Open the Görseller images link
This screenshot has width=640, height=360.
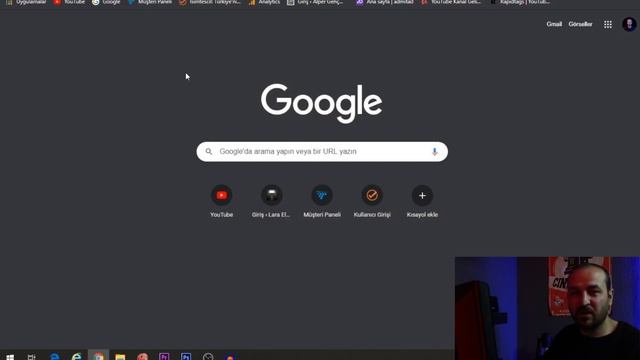[x=580, y=24]
